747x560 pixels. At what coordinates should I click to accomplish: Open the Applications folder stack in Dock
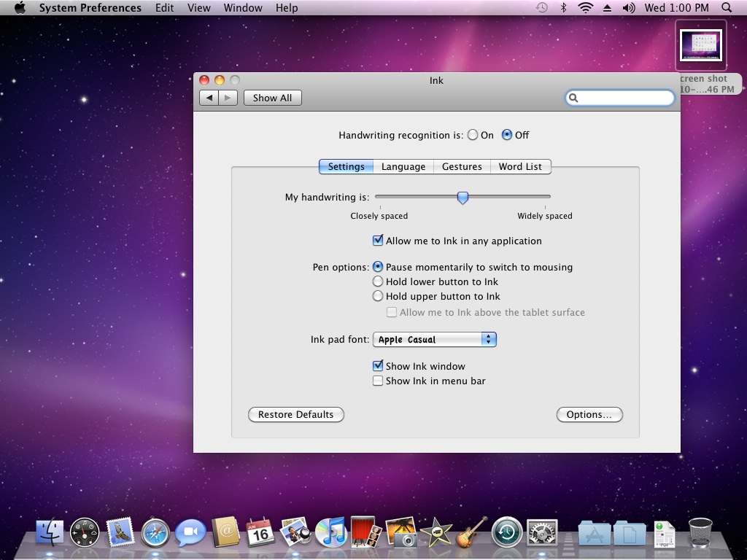coord(594,533)
